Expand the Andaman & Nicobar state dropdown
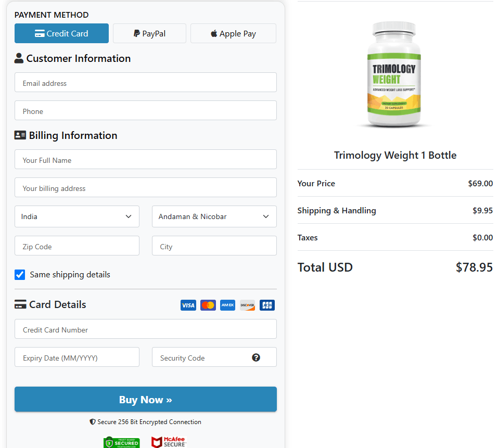This screenshot has width=498, height=448. click(x=214, y=216)
